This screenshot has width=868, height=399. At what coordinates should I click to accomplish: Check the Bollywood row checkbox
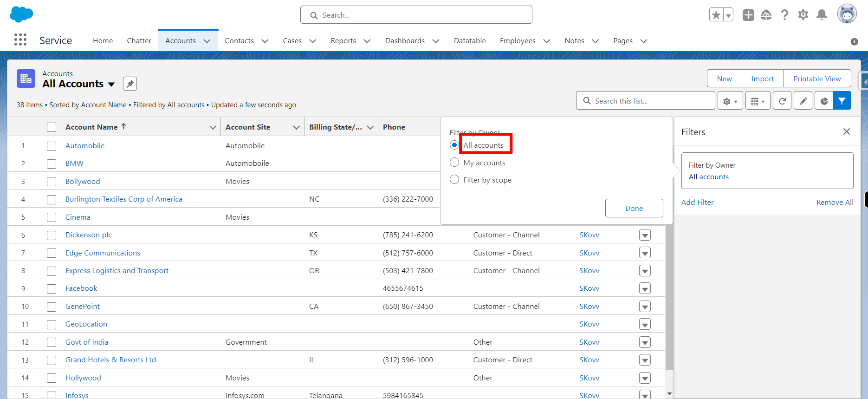(x=52, y=182)
